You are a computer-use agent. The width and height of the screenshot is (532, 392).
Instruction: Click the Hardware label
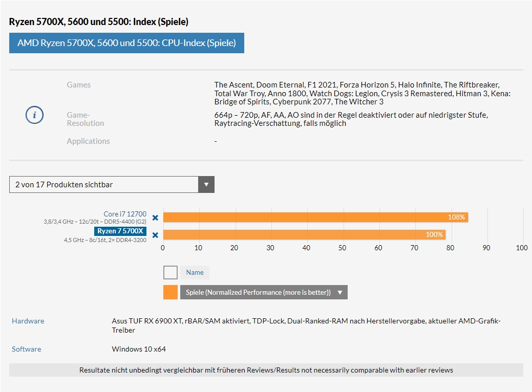(28, 321)
